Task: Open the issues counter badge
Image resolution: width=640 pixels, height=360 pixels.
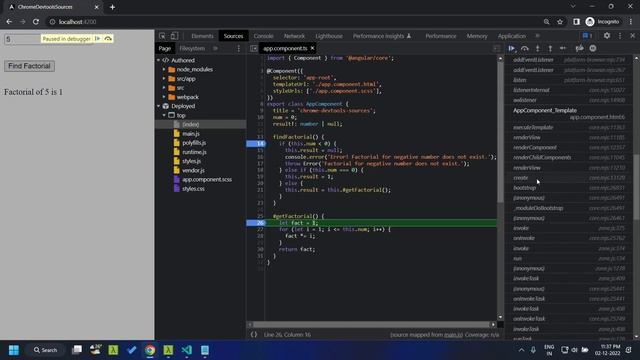Action: click(587, 36)
